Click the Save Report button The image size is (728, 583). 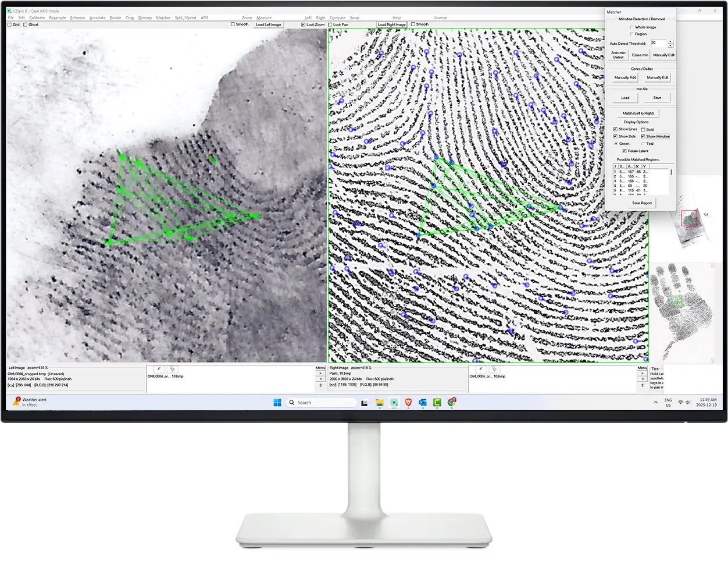coord(642,202)
